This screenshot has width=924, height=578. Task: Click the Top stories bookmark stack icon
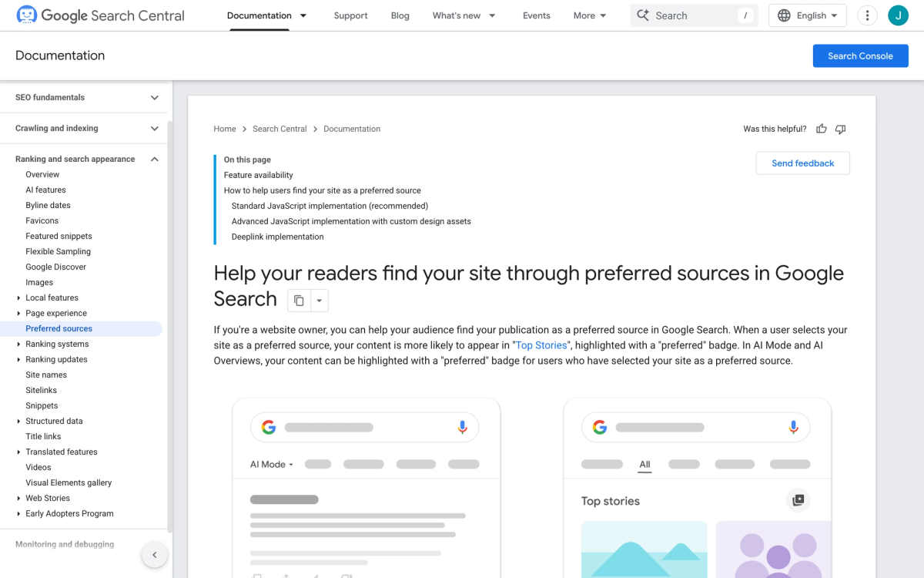point(798,501)
